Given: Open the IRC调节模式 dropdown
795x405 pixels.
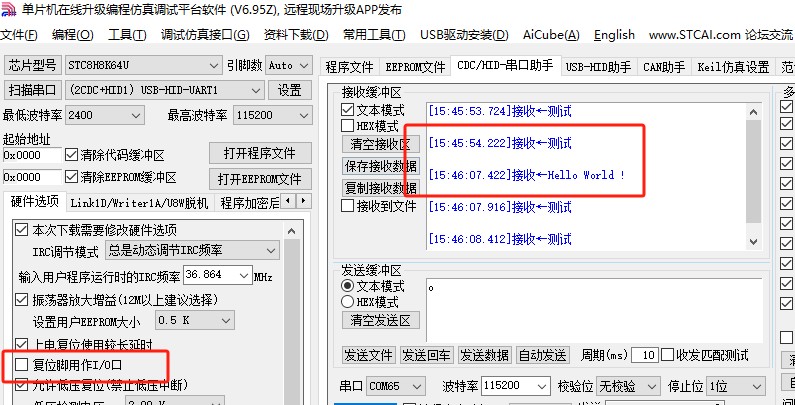Looking at the screenshot, I should 192,250.
